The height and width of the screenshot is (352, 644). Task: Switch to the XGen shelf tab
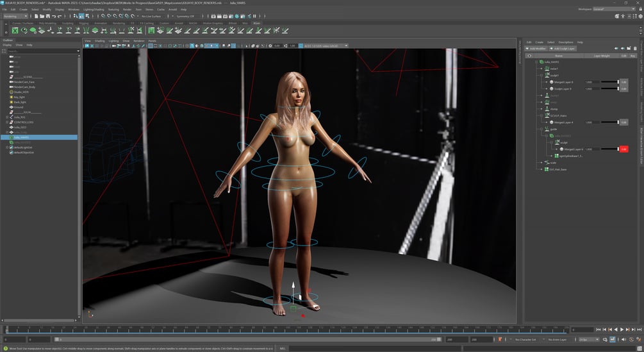tap(256, 24)
